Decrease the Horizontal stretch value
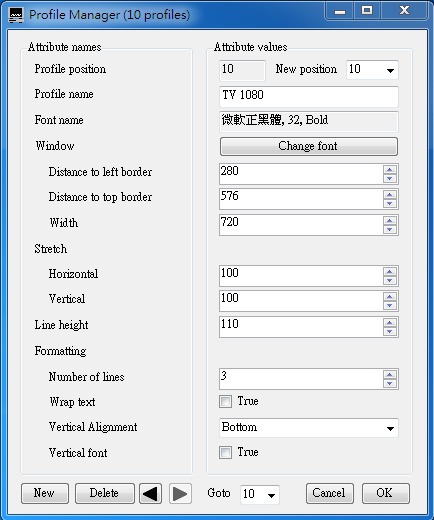This screenshot has height=520, width=434. [x=390, y=280]
